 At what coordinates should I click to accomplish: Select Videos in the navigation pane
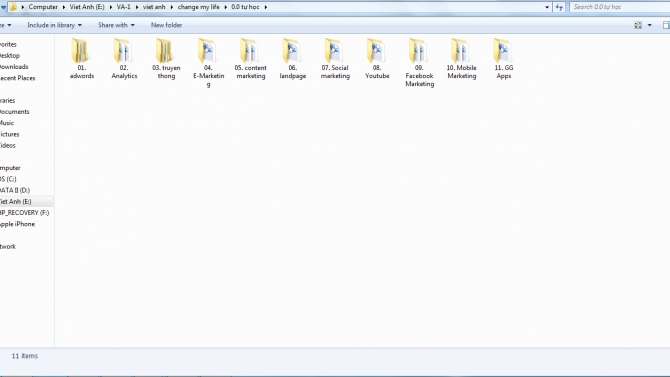coord(8,145)
